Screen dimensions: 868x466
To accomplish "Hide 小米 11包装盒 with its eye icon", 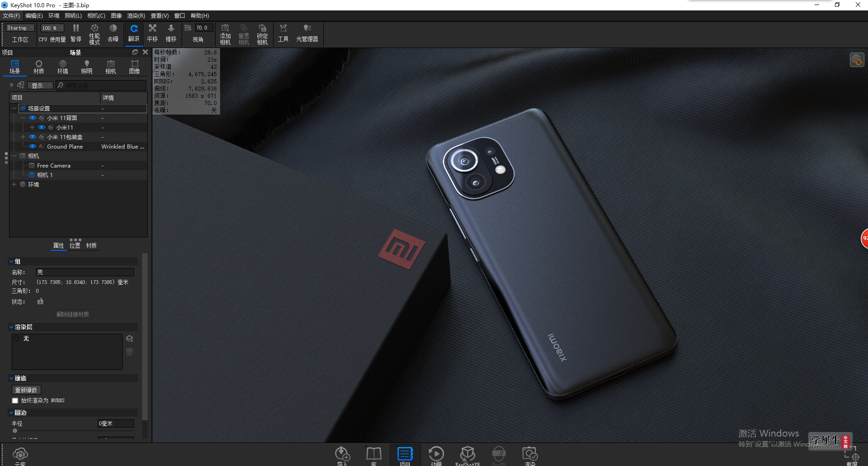I will click(x=33, y=137).
